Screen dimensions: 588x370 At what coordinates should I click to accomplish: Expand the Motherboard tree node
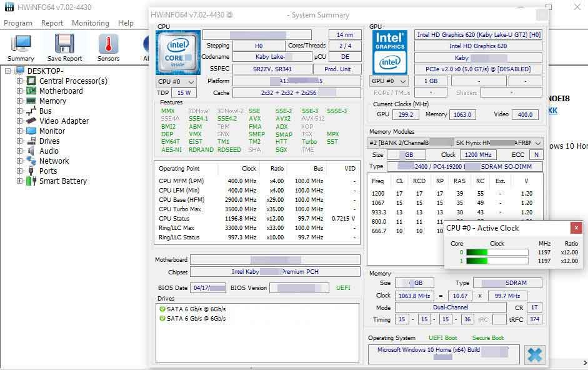[x=19, y=91]
